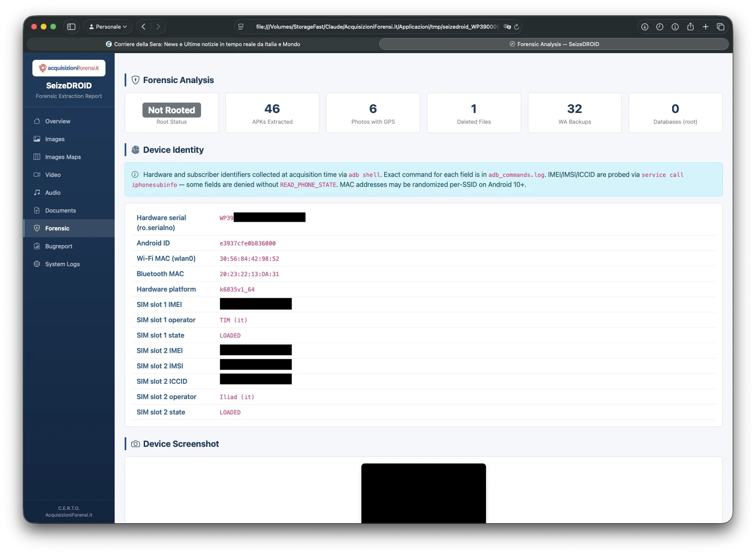
Task: Open the Bugreport section
Action: (58, 246)
